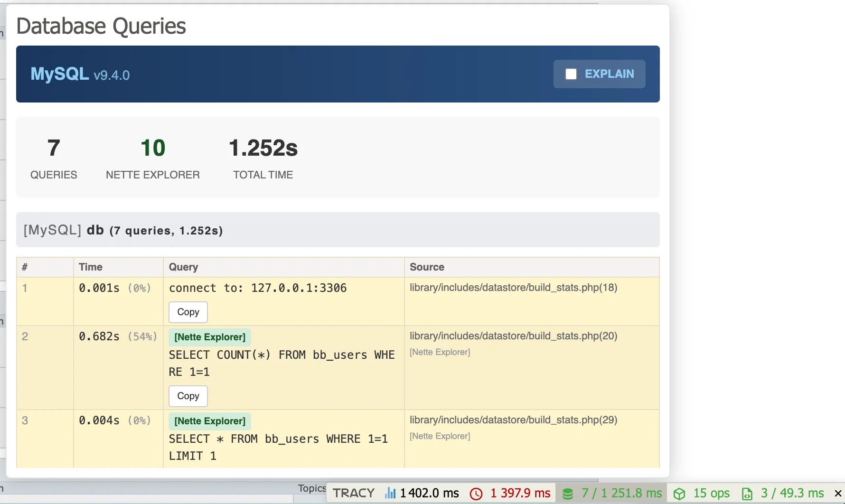Open the 15 ops cache panel

point(702,493)
